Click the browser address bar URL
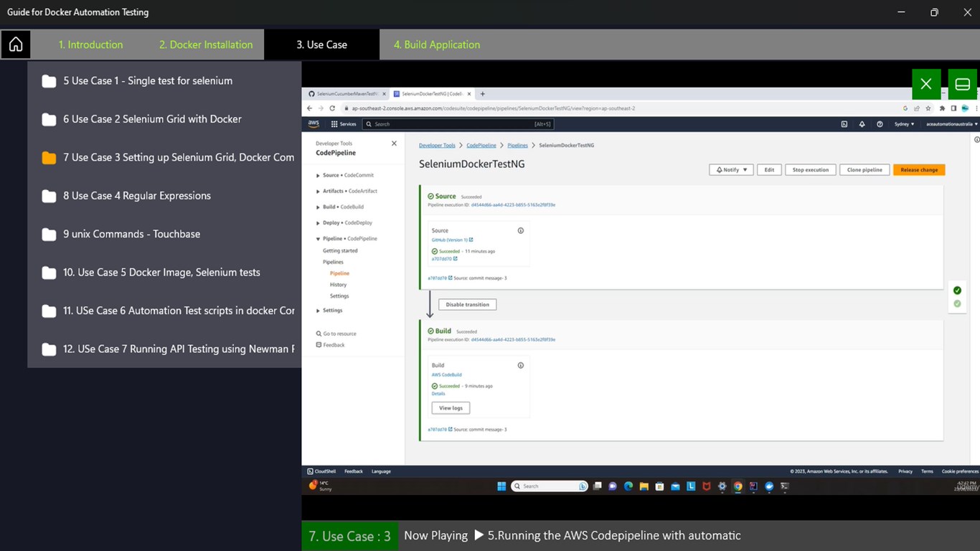The image size is (980, 551). pos(493,108)
